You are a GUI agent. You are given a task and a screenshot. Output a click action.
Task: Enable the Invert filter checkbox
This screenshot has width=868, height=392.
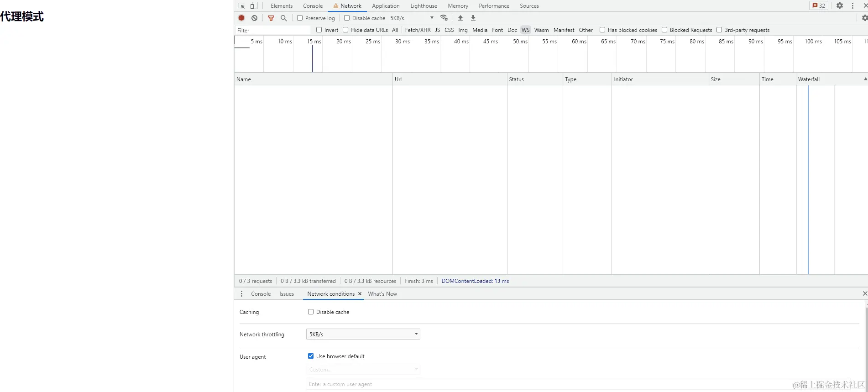click(x=319, y=30)
